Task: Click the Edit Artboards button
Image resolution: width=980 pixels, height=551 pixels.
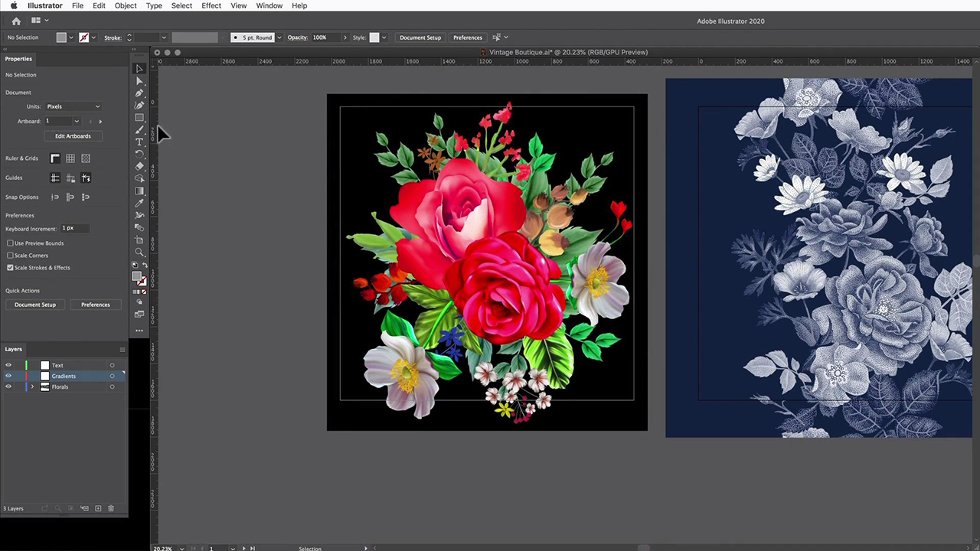Action: point(73,136)
